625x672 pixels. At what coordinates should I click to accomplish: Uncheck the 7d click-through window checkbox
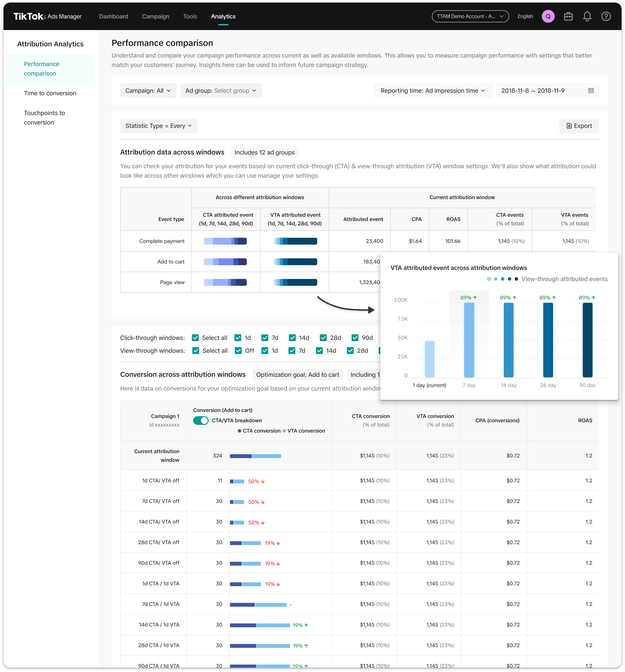coord(265,338)
